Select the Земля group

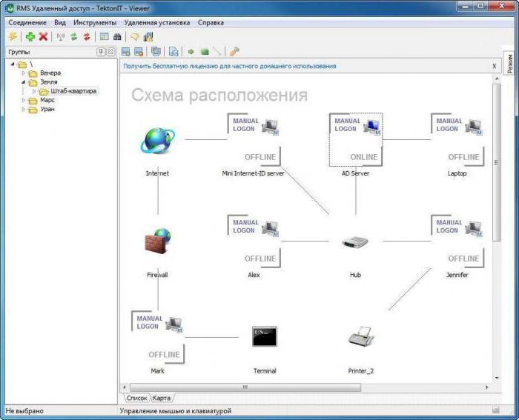[x=49, y=81]
